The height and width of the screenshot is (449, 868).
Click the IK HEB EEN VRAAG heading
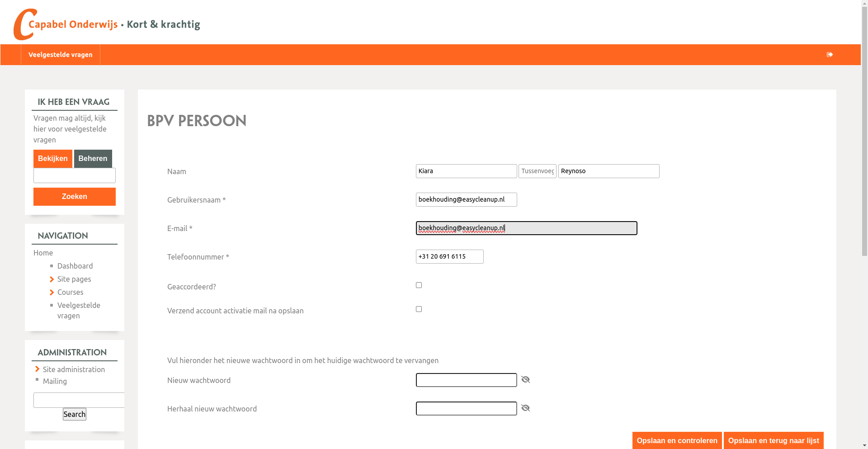pyautogui.click(x=74, y=102)
